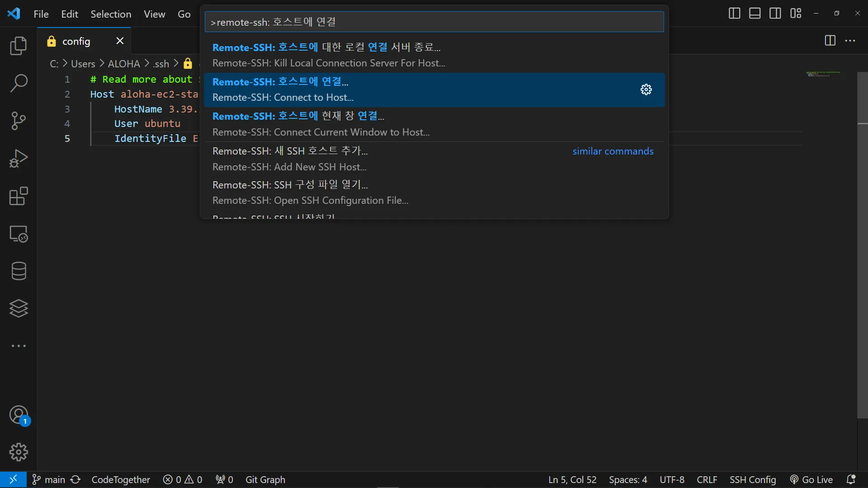Click Git Graph in status bar

[265, 479]
